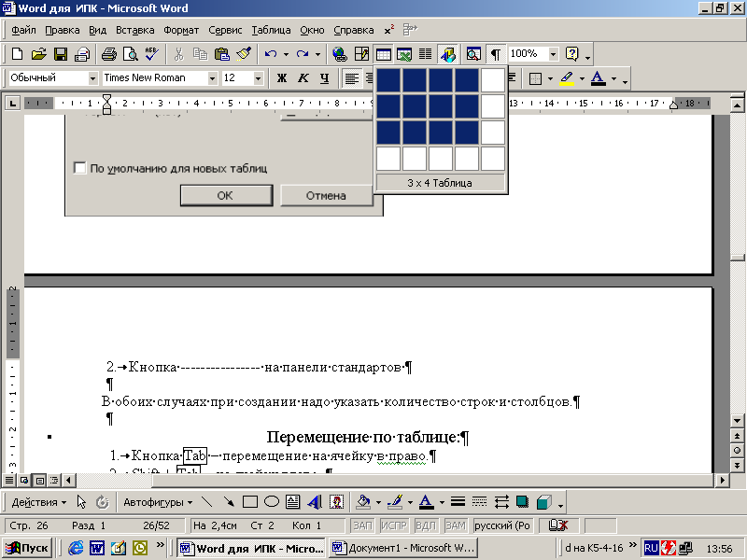This screenshot has width=747, height=560.
Task: Create a new blank document
Action: (x=17, y=54)
